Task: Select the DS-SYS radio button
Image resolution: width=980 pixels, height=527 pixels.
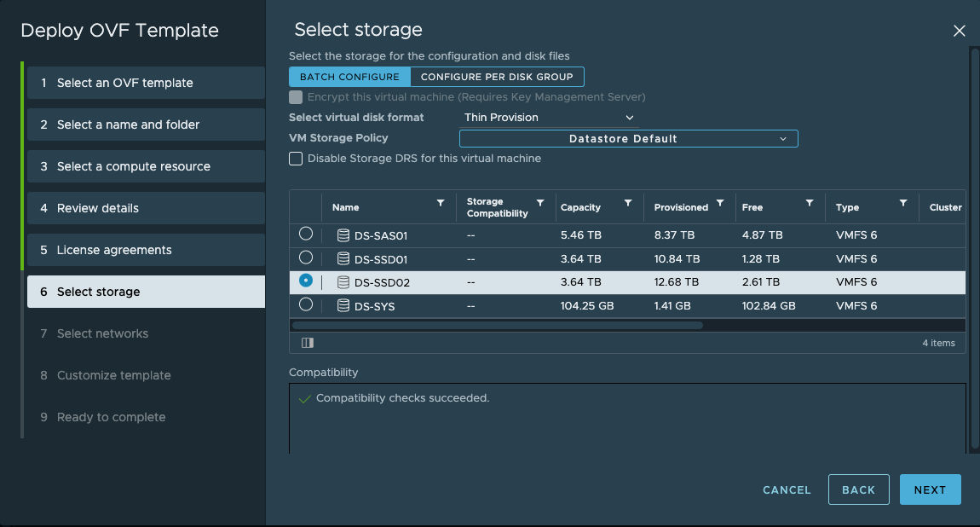Action: point(306,304)
